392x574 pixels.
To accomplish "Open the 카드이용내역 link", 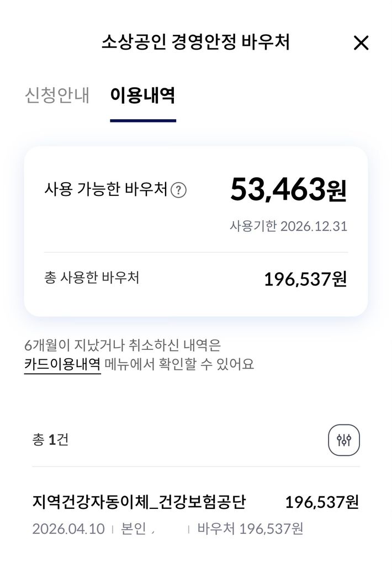I will tap(62, 365).
